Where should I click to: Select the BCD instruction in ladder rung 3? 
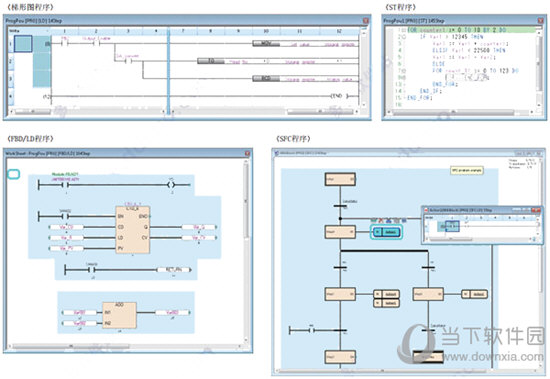266,78
